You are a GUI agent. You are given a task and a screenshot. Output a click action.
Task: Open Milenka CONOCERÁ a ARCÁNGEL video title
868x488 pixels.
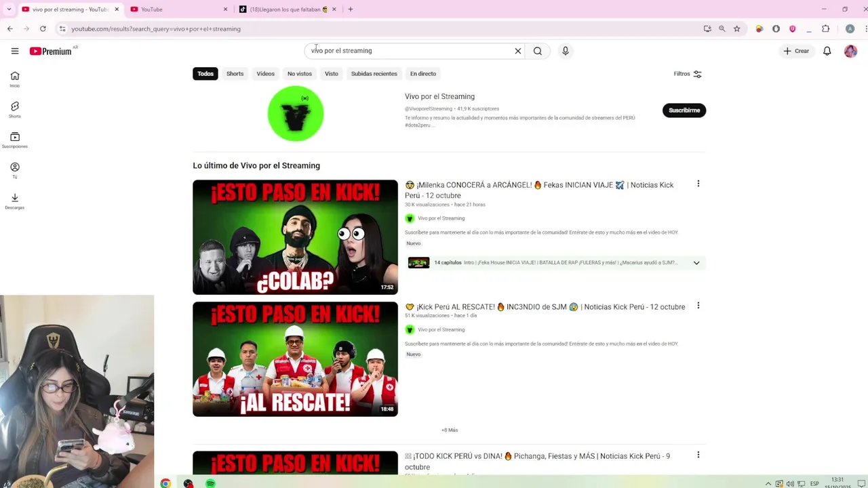pos(539,190)
